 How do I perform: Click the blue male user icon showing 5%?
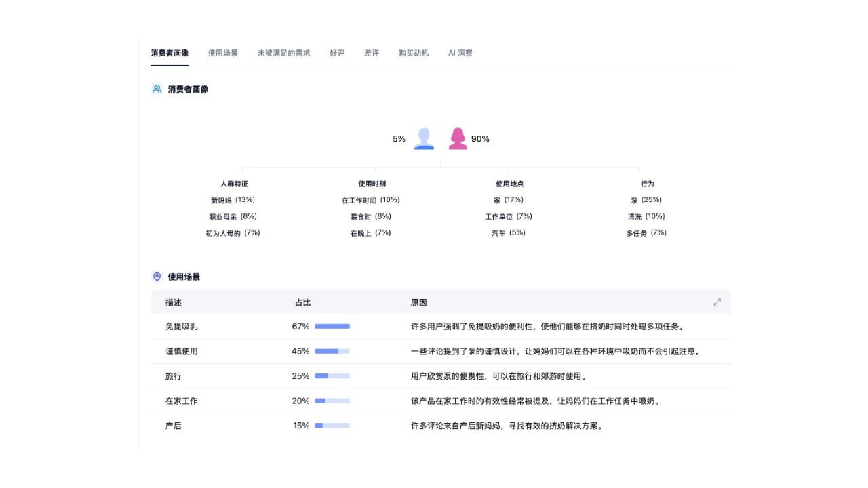tap(423, 138)
